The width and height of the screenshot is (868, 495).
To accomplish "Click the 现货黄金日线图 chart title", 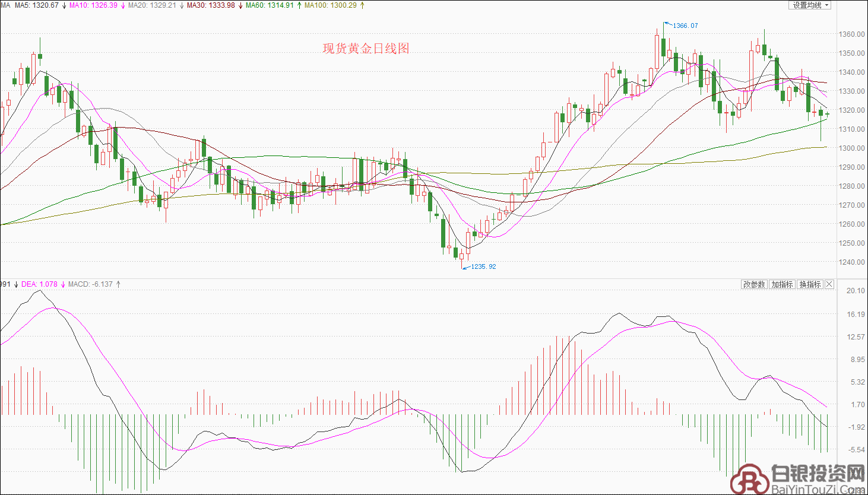I will tap(366, 49).
